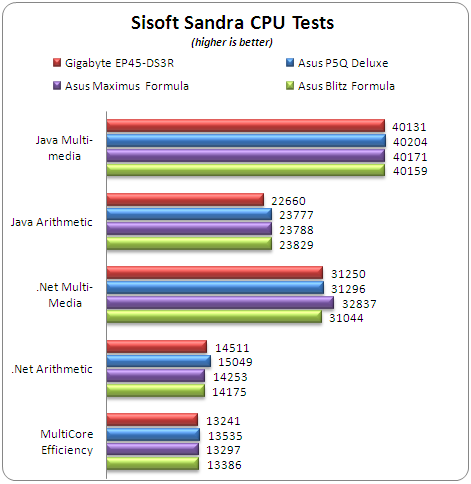Image resolution: width=471 pixels, height=484 pixels.
Task: Click the Java Multi-media category label
Action: tap(64, 148)
